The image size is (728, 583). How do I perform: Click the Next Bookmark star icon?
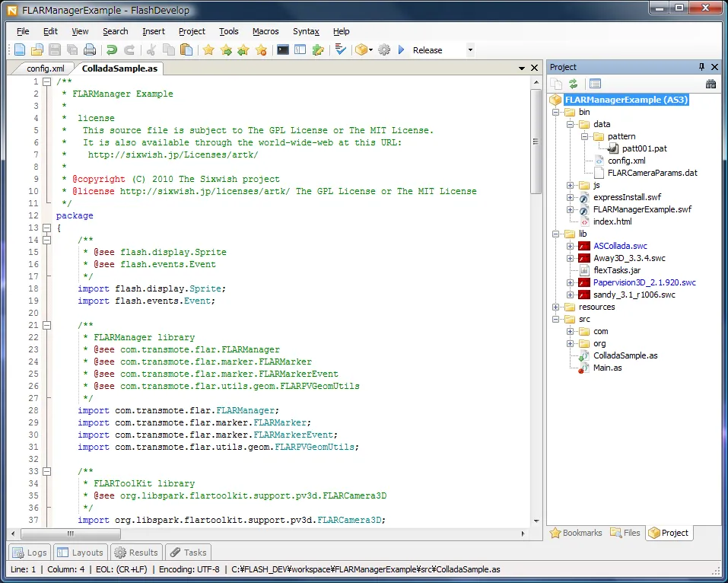coord(226,49)
